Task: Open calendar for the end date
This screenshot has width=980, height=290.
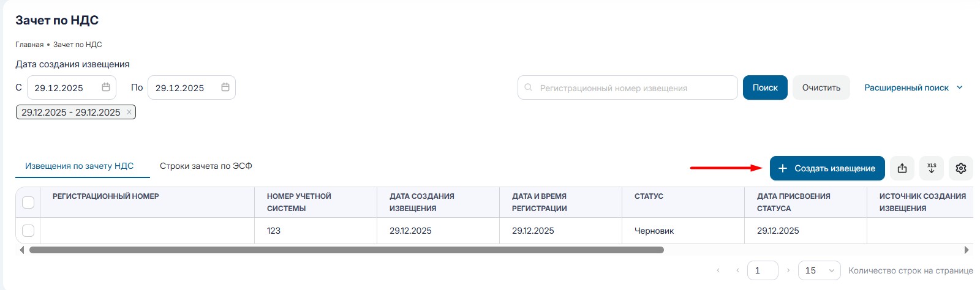Action: 225,87
